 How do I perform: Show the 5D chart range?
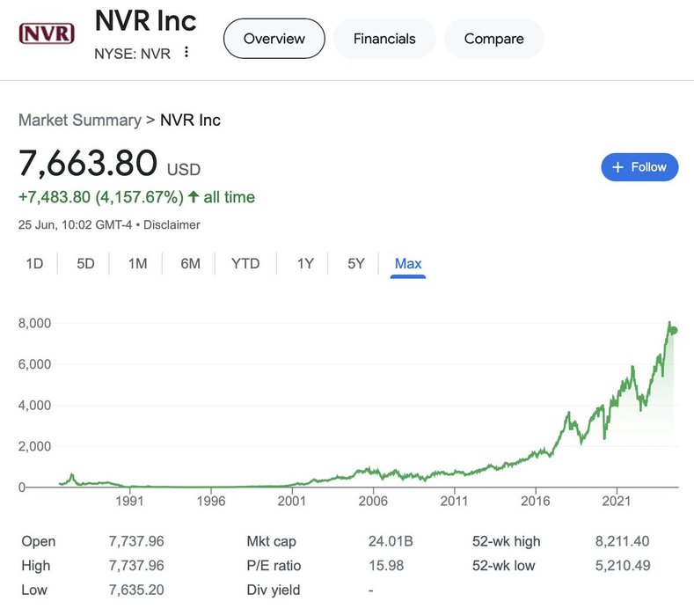[x=85, y=263]
